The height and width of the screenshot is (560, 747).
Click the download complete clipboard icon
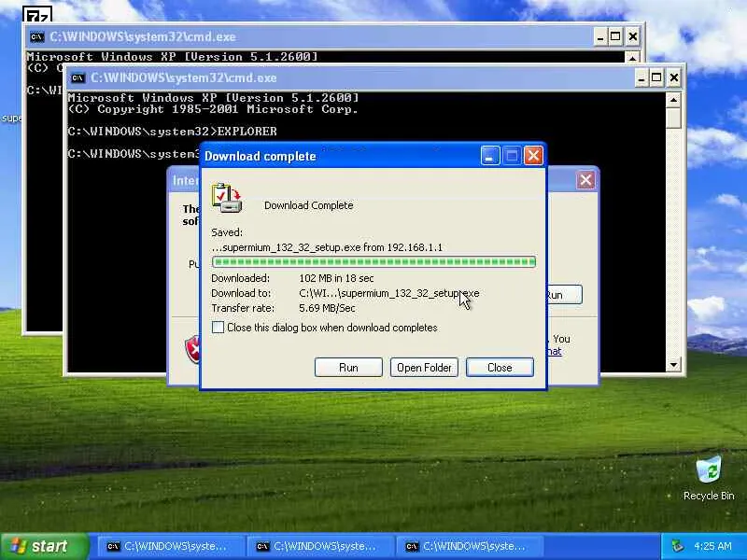(x=227, y=198)
